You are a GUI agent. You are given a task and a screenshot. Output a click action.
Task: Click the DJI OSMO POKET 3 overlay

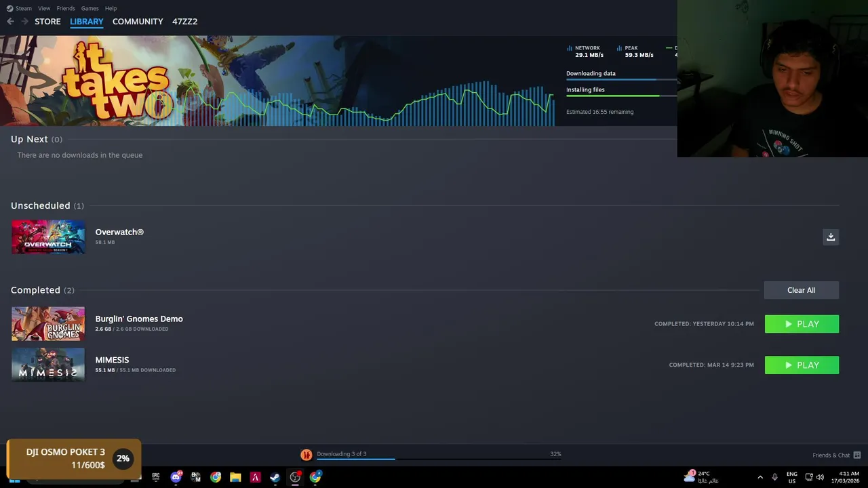73,459
